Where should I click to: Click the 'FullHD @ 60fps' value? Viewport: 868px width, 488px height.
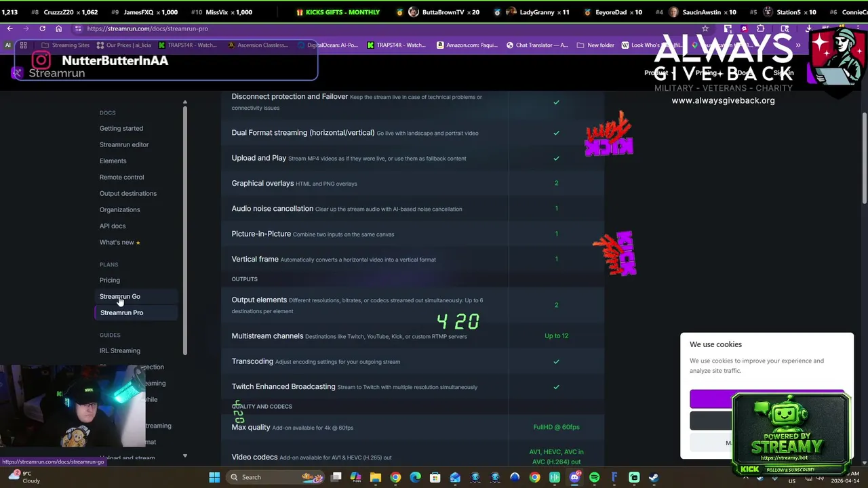coord(556,427)
